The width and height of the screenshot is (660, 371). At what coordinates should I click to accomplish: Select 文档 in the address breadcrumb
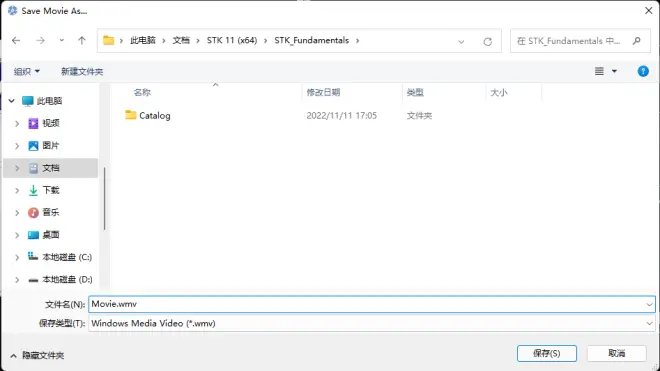point(181,40)
